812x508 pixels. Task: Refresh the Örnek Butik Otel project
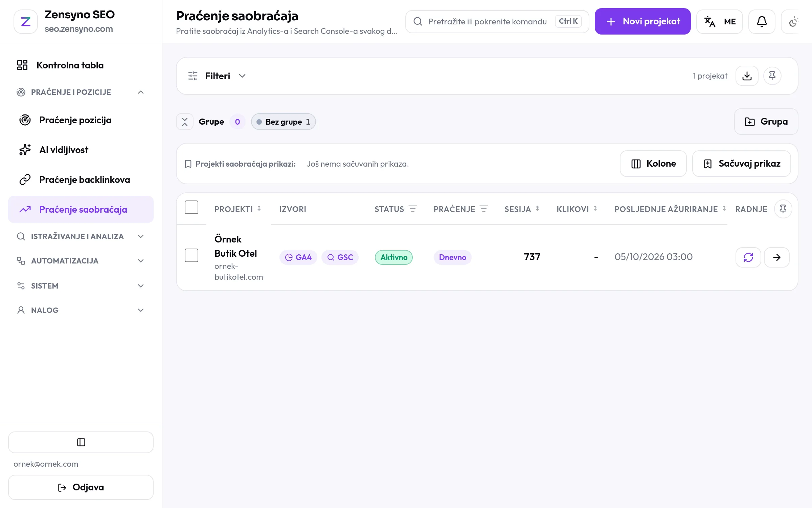pyautogui.click(x=748, y=257)
